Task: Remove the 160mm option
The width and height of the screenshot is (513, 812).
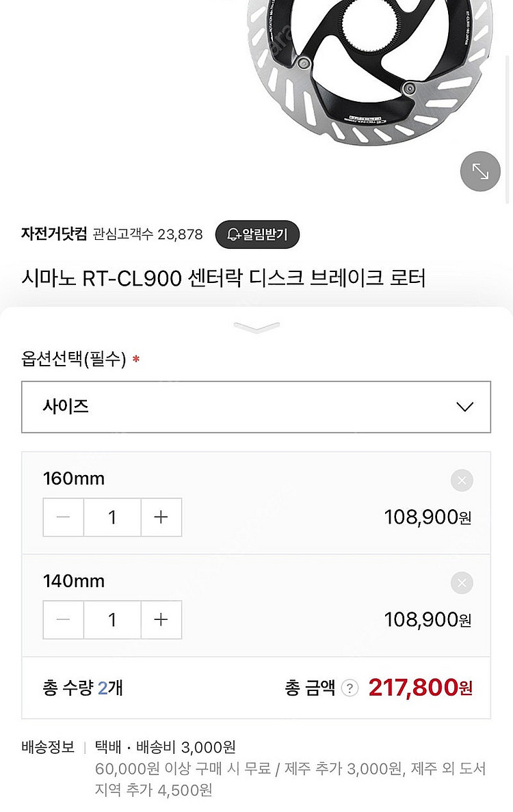Action: 462,481
